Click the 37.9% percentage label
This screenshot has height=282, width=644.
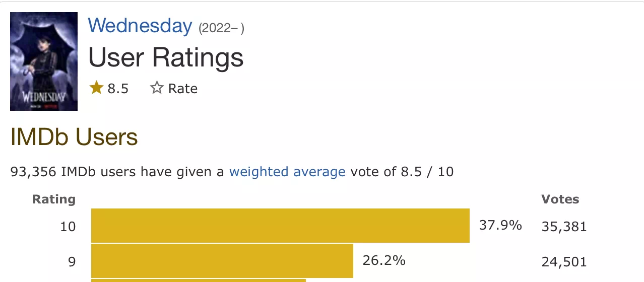tap(500, 225)
